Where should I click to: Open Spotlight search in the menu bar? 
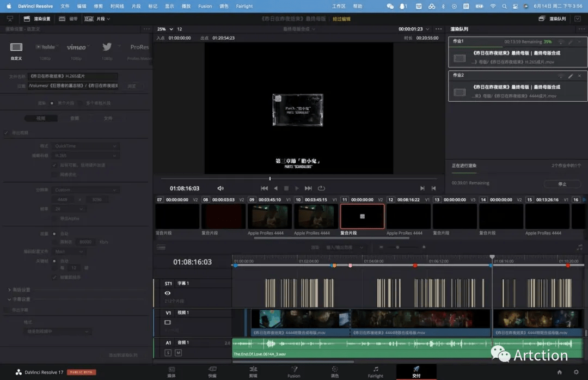coord(504,6)
